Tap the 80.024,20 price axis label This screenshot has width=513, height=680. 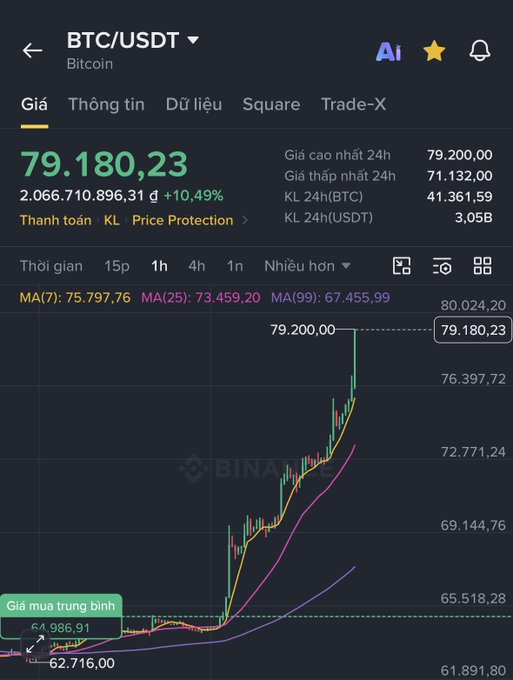click(x=473, y=305)
